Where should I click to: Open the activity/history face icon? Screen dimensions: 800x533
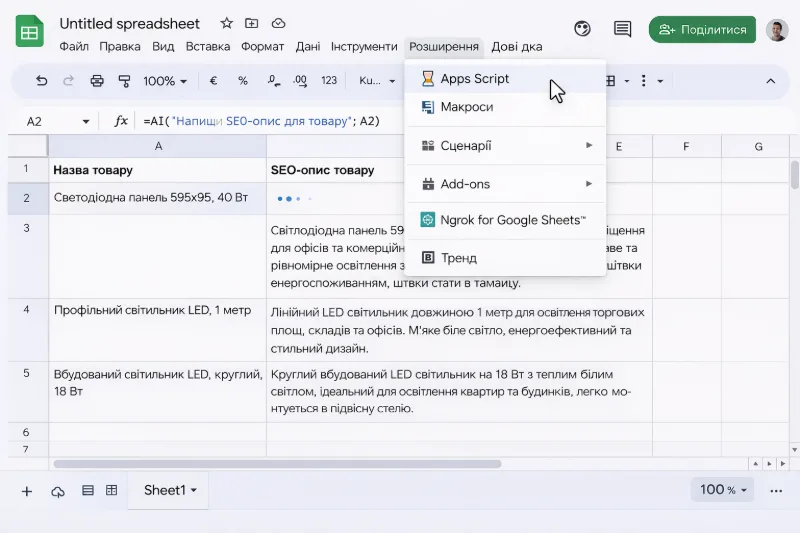click(x=582, y=29)
